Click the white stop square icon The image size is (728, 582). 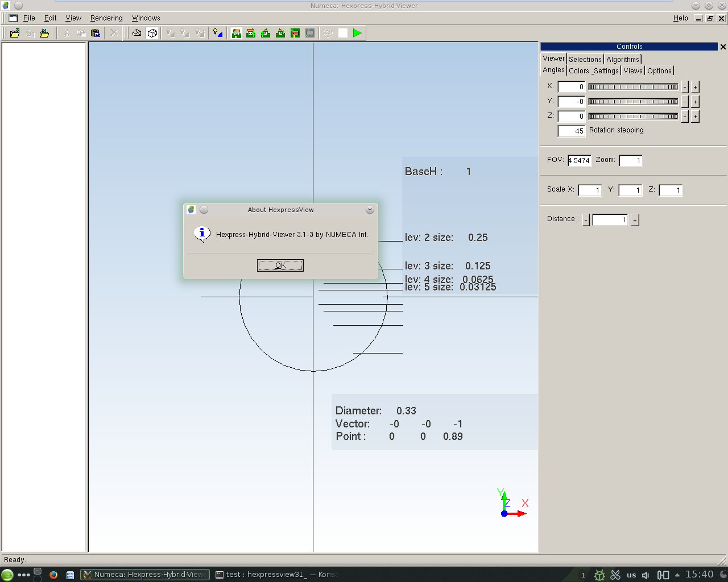343,33
